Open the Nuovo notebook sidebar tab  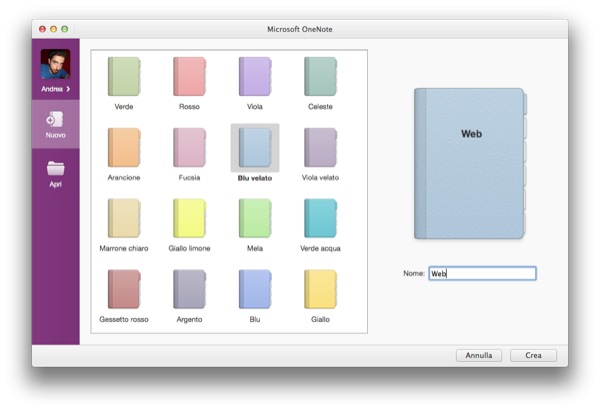click(55, 124)
